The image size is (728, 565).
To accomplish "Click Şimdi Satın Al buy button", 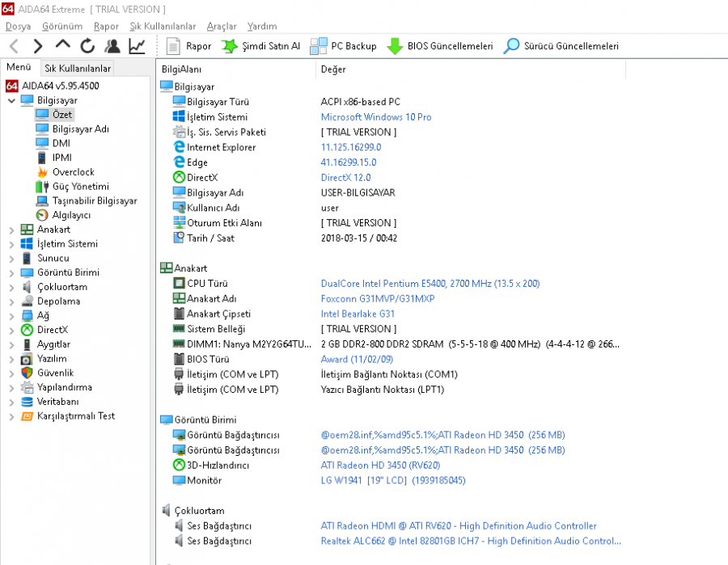I will pos(260,46).
